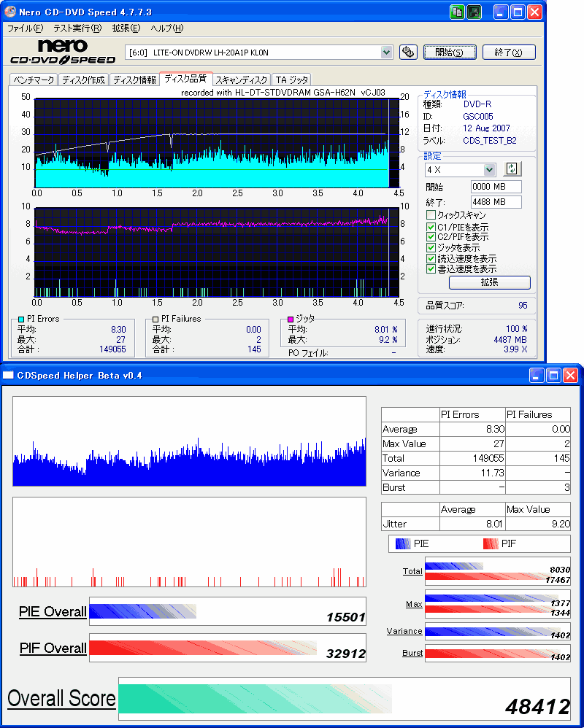584x728 pixels.
Task: Click the quality score value 95
Action: (x=523, y=306)
